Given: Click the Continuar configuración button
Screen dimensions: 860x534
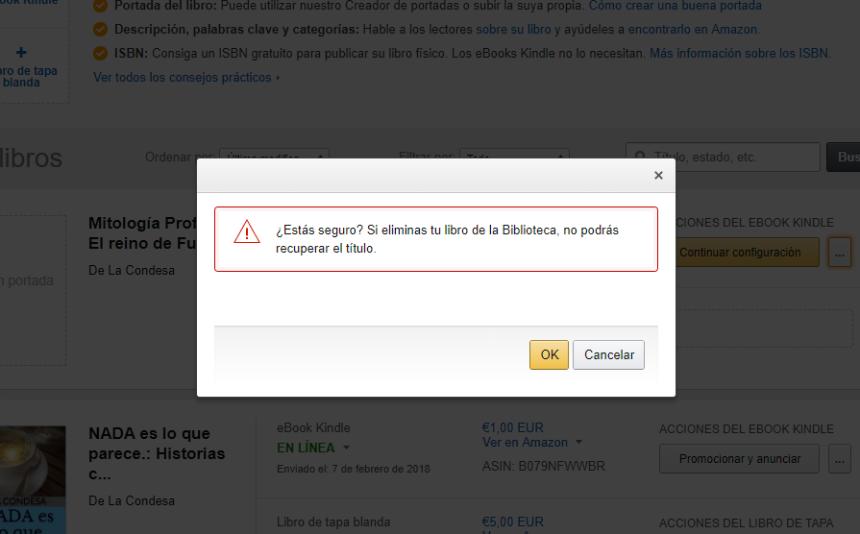Looking at the screenshot, I should tap(739, 253).
